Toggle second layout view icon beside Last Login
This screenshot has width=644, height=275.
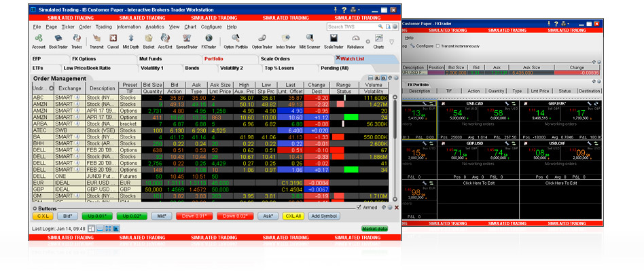[100, 229]
